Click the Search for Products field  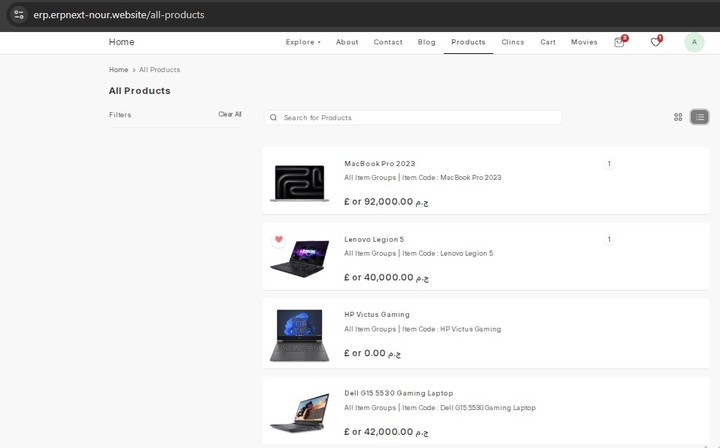pos(413,118)
